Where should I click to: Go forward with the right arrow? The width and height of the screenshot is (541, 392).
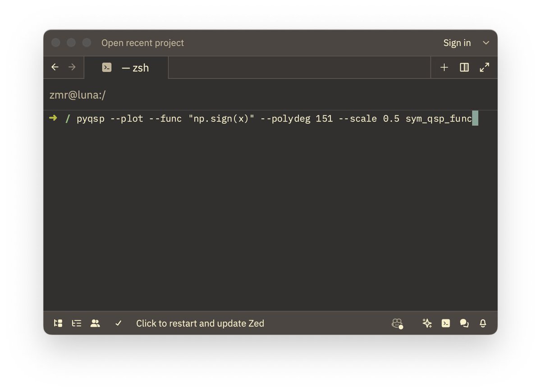[x=72, y=67]
